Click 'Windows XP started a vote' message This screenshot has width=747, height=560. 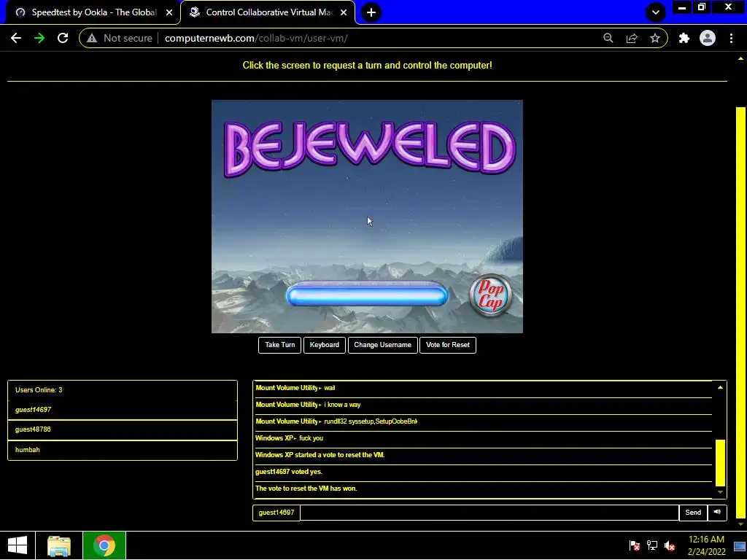tap(320, 455)
